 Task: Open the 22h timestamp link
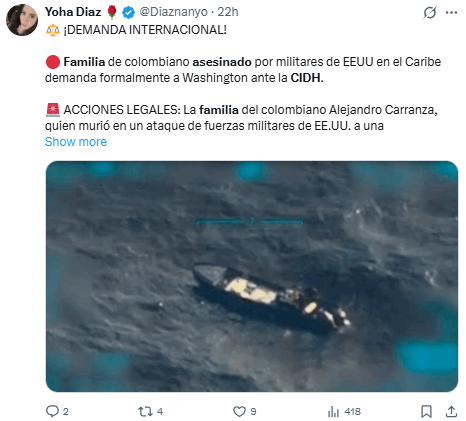[228, 12]
